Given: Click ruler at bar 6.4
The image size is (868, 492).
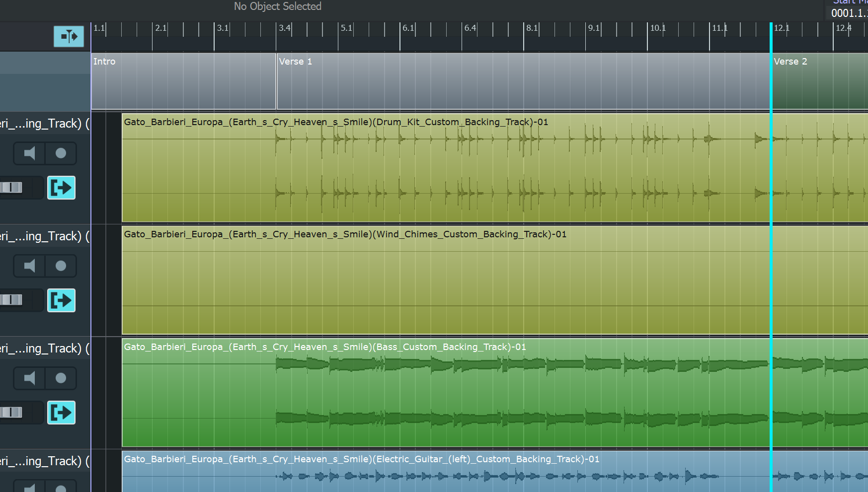Looking at the screenshot, I should click(x=471, y=28).
